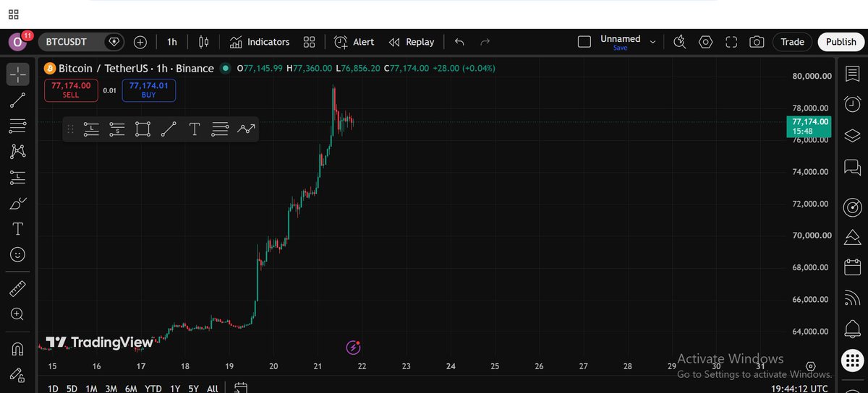Click the green market status dot
Viewport: 868px width, 393px height.
pyautogui.click(x=226, y=69)
